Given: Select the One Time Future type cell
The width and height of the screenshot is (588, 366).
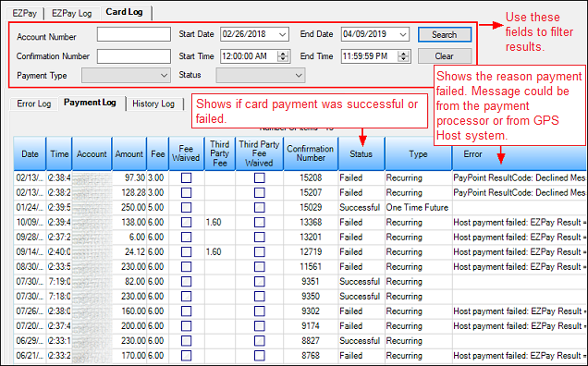Looking at the screenshot, I should click(418, 207).
